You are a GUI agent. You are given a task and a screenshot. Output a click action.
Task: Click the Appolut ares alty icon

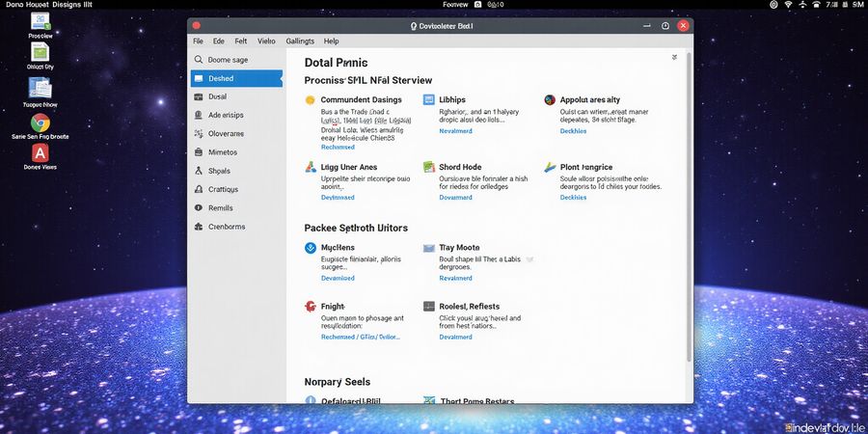[550, 99]
